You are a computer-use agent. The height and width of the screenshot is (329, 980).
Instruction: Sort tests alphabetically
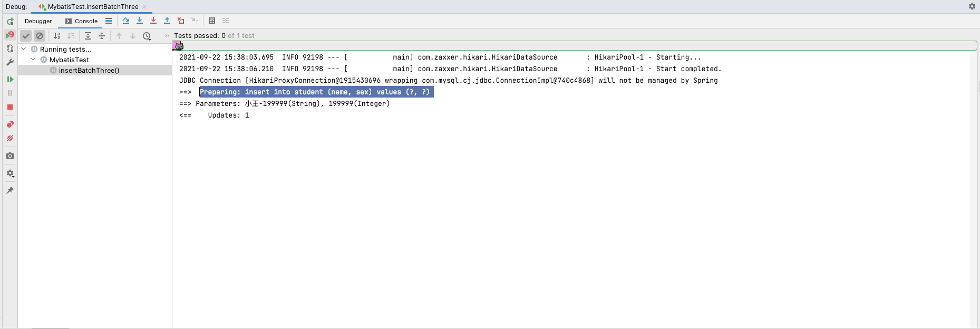[x=57, y=36]
